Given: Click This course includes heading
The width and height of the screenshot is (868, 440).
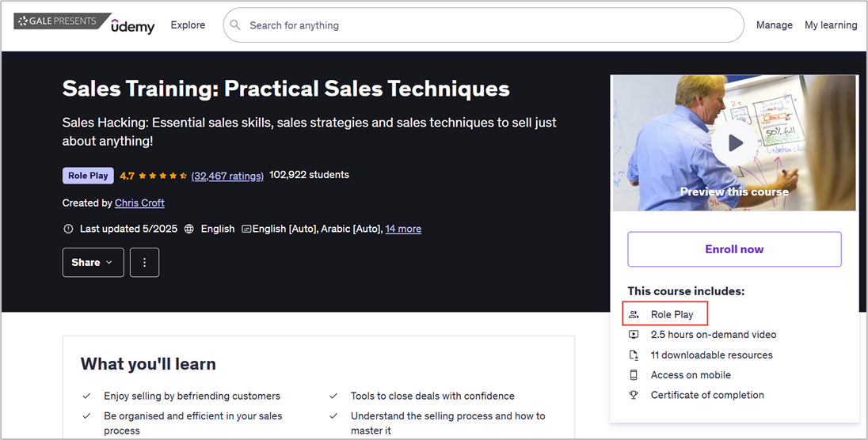Looking at the screenshot, I should 686,291.
